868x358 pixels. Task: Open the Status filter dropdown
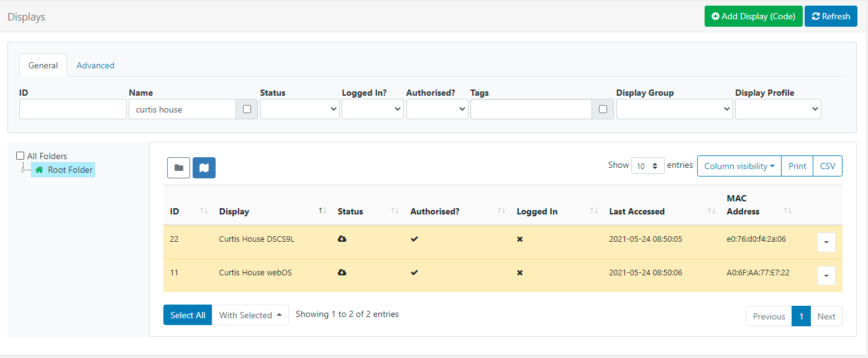299,109
